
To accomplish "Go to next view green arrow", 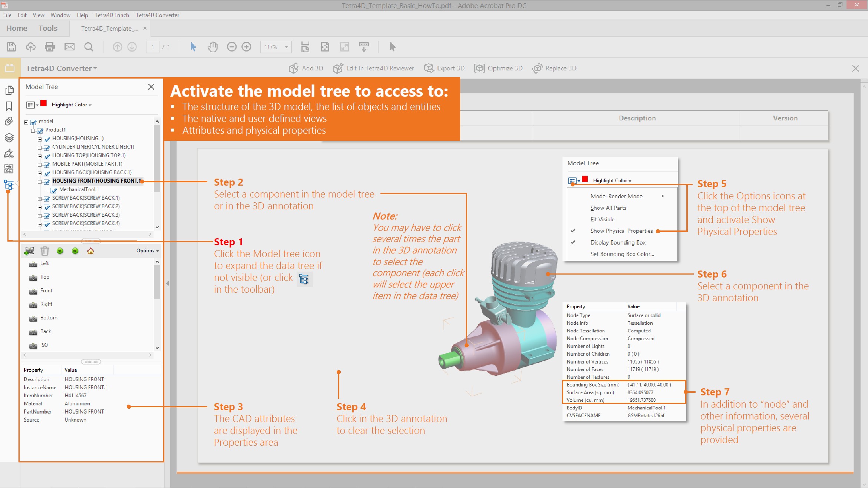I will [x=75, y=251].
